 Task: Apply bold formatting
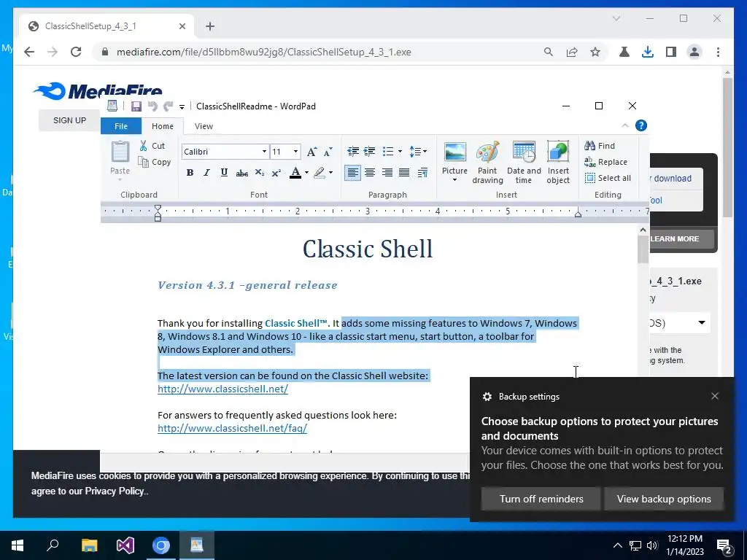click(x=190, y=172)
